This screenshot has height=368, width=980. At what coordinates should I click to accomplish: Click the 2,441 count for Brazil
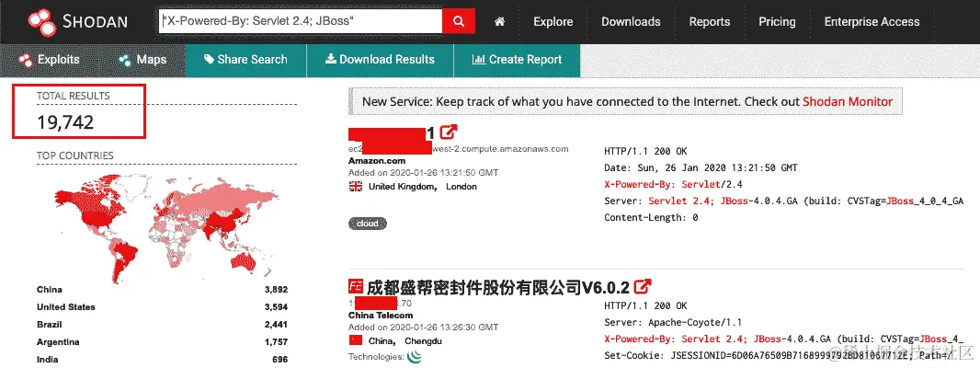(276, 325)
